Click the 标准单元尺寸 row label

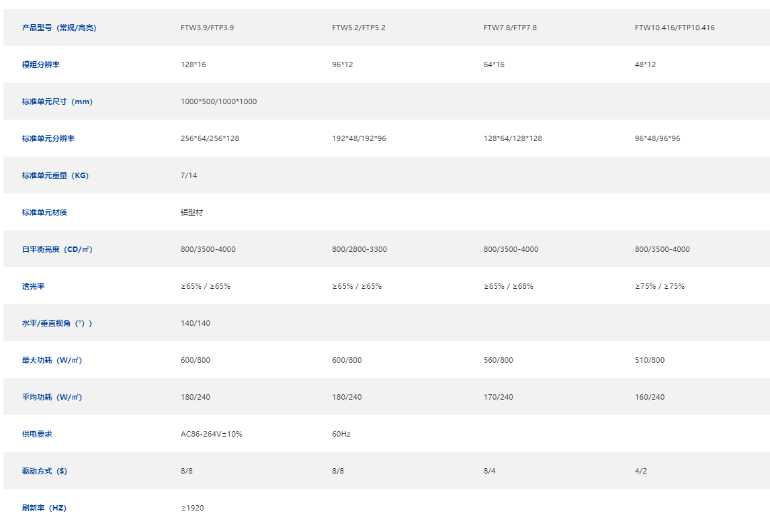click(x=57, y=101)
